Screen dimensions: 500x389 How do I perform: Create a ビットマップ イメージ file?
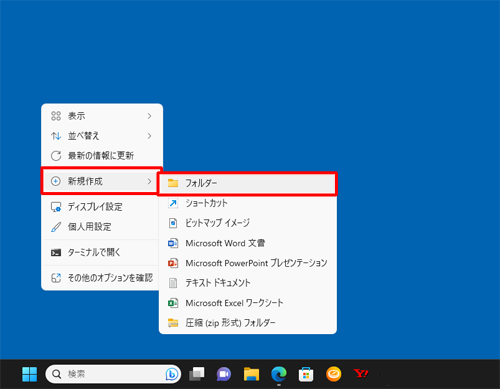click(x=248, y=223)
